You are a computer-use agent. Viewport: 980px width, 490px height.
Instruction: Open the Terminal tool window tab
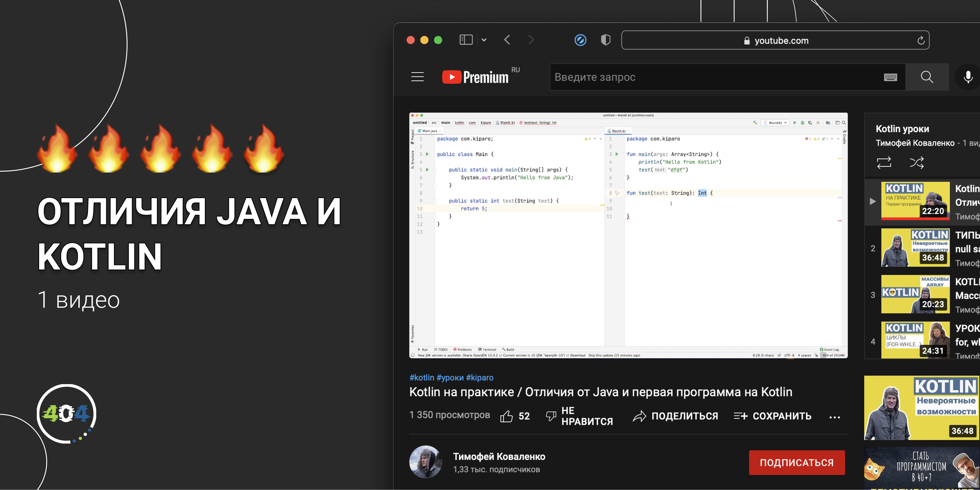click(487, 349)
